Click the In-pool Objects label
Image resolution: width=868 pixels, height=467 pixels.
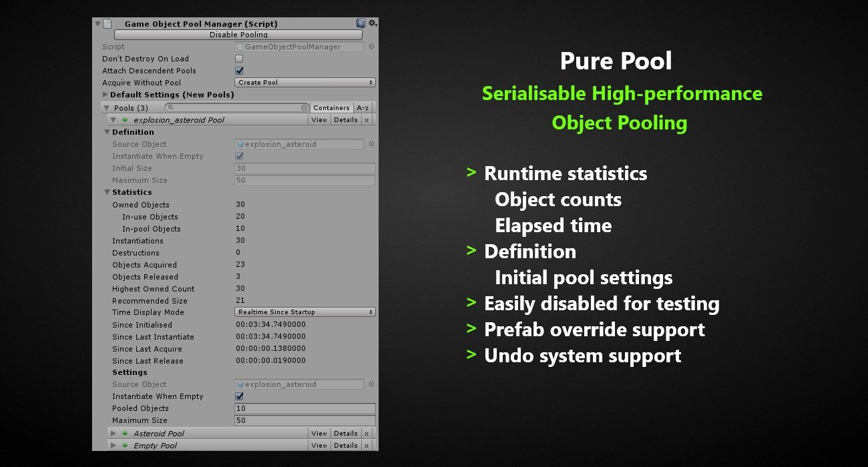(x=152, y=229)
